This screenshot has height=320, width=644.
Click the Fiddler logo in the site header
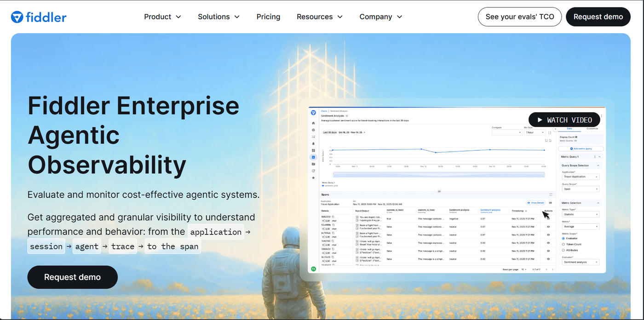pyautogui.click(x=39, y=17)
